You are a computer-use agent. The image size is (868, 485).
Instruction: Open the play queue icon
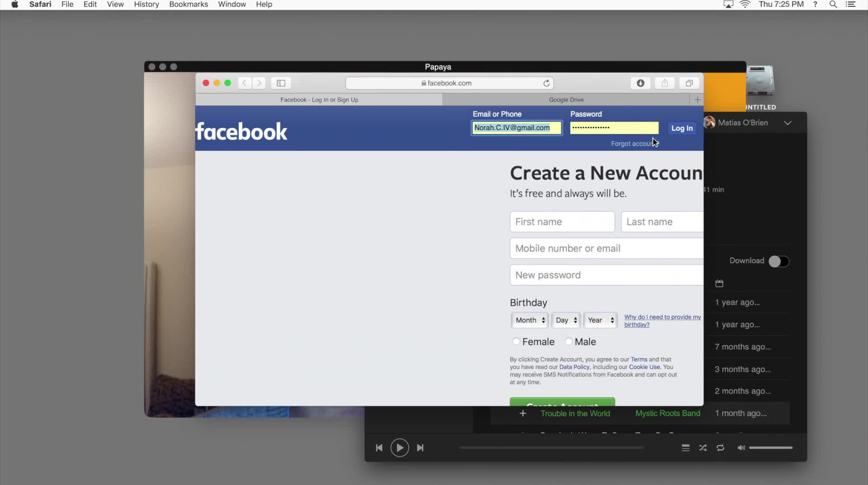[685, 447]
